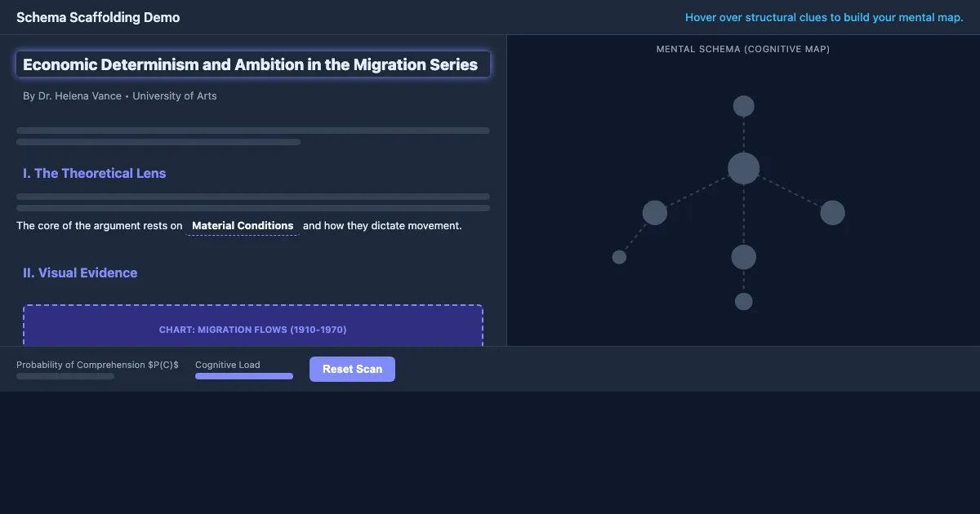Click the Probability of Comprehension bar
This screenshot has width=980, height=514.
[x=65, y=376]
